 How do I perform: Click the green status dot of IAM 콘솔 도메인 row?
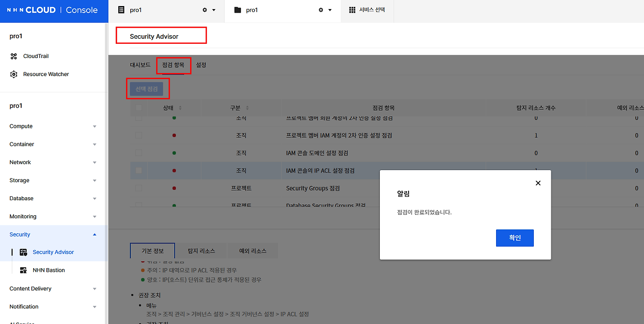tap(174, 153)
